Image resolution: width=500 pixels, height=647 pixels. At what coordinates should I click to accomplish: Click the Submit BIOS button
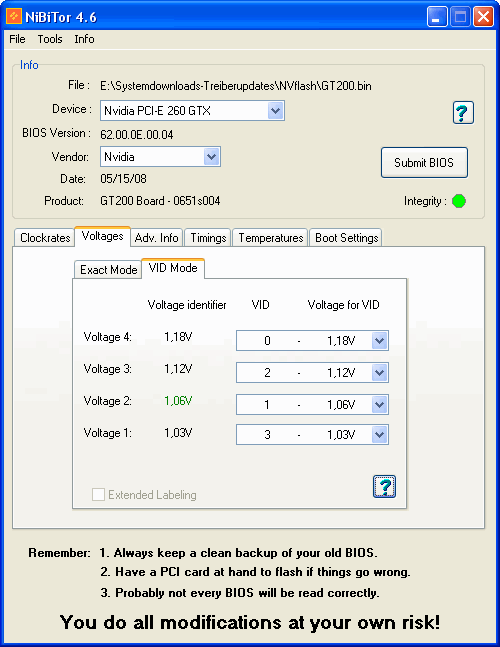pyautogui.click(x=424, y=163)
